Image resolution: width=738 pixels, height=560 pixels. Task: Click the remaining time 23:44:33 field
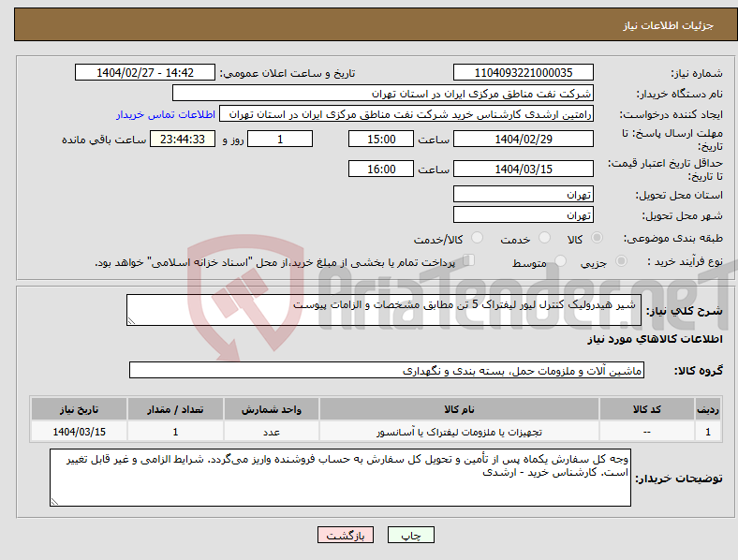pos(182,139)
